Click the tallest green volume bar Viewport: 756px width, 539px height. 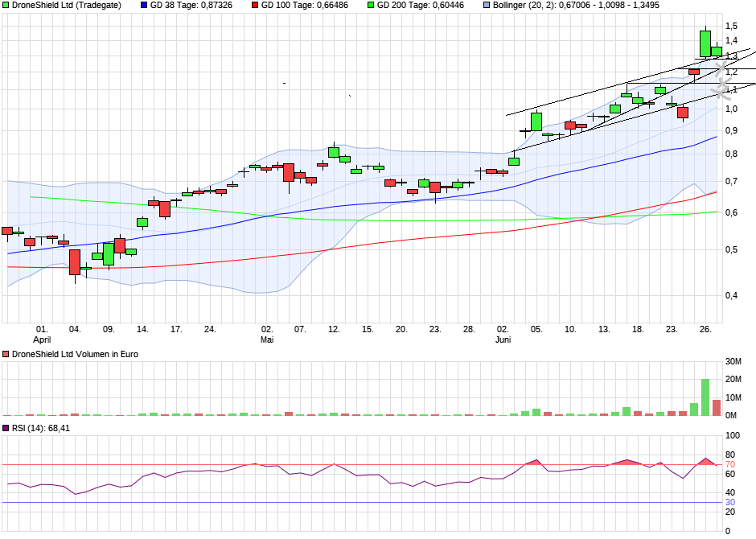pyautogui.click(x=705, y=397)
